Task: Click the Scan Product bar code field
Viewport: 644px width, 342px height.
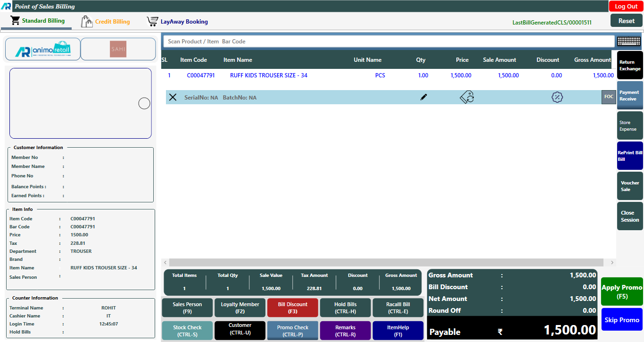Action: pos(389,42)
